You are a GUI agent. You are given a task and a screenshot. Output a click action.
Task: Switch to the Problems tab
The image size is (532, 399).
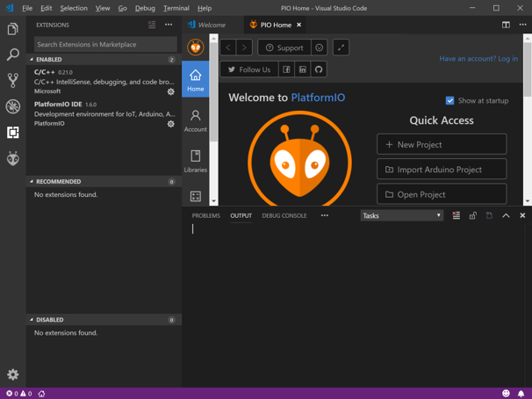205,215
